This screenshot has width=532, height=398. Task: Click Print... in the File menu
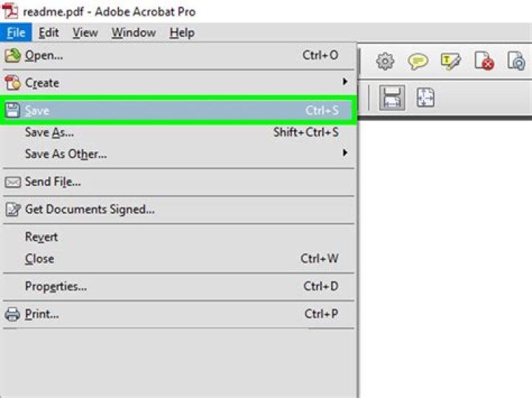point(41,314)
